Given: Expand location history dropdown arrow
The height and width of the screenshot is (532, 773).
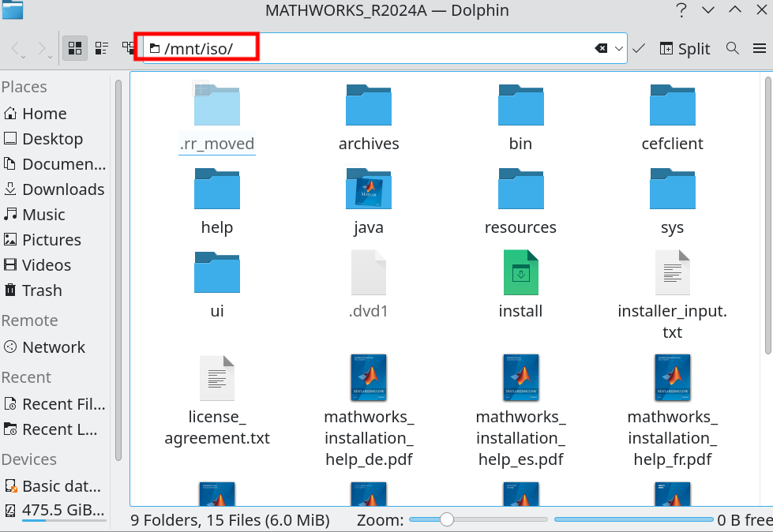Looking at the screenshot, I should point(619,48).
